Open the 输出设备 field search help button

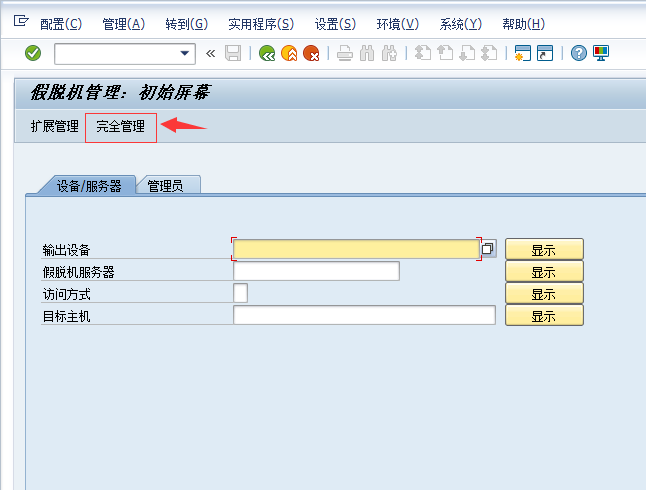click(x=488, y=249)
